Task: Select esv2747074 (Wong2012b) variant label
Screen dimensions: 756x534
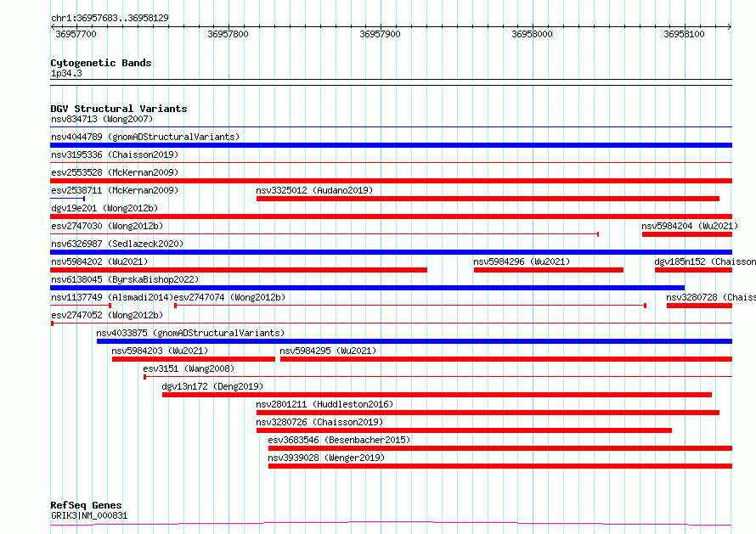Action: tap(229, 297)
